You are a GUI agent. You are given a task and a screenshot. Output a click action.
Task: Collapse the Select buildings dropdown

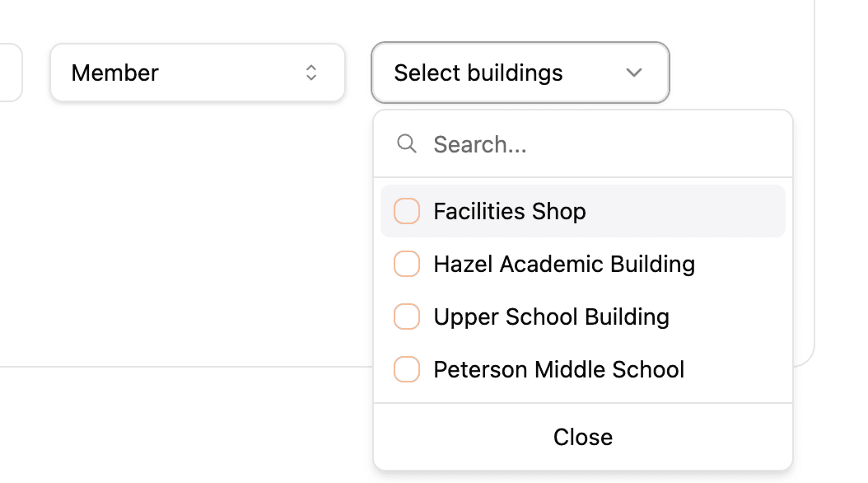(x=520, y=73)
